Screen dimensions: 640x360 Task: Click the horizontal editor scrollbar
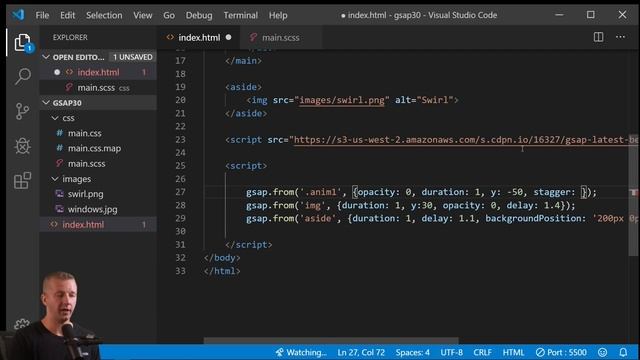coord(331,340)
